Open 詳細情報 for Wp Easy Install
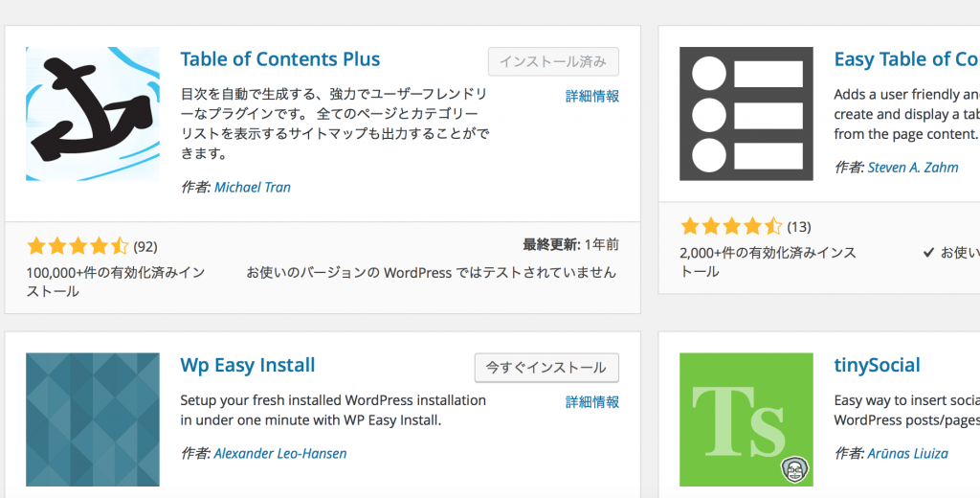This screenshot has width=980, height=498. pyautogui.click(x=592, y=402)
